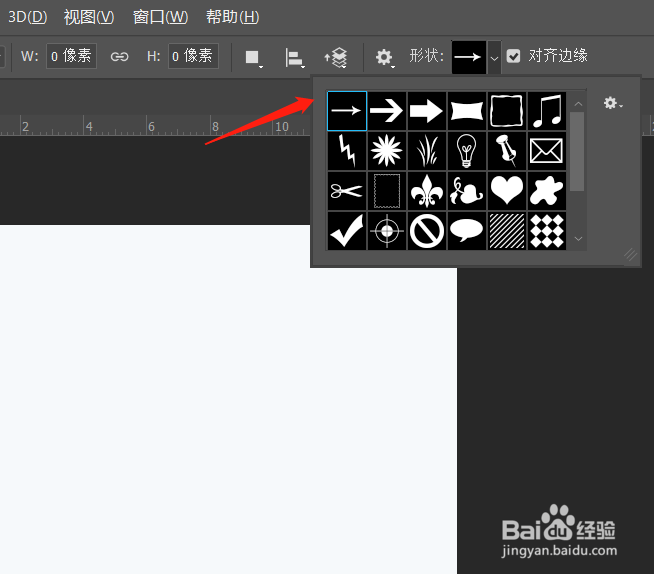Image resolution: width=654 pixels, height=574 pixels.
Task: Select the checkmark shape preset
Action: point(347,231)
